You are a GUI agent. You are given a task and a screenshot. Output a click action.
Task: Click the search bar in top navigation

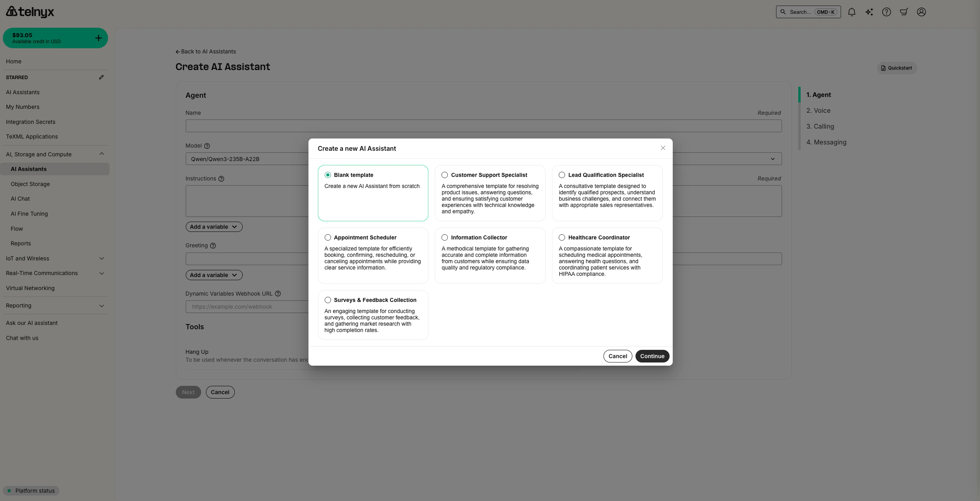[808, 12]
